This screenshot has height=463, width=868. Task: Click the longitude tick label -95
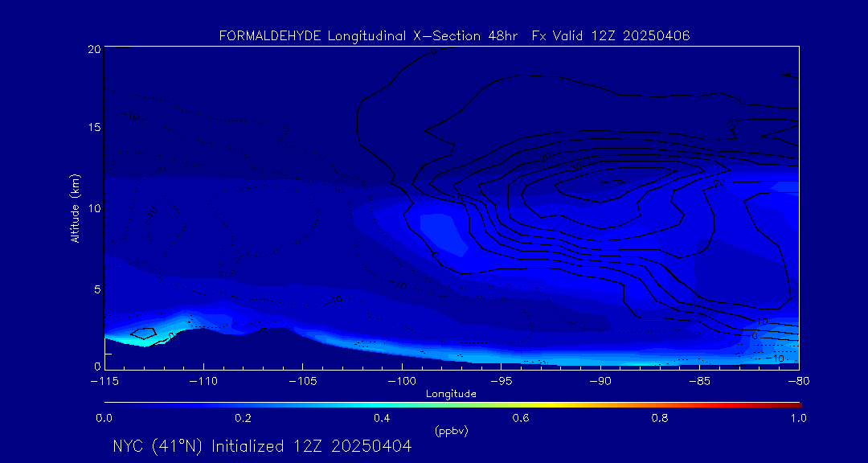501,382
